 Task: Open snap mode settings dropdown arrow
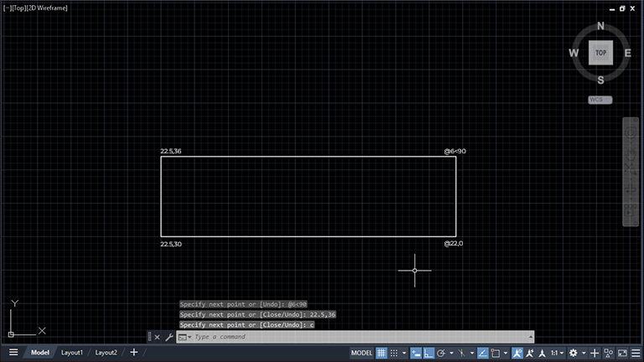click(404, 353)
